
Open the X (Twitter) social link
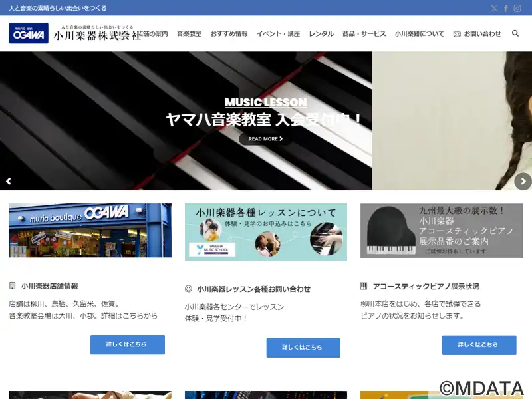tap(494, 9)
